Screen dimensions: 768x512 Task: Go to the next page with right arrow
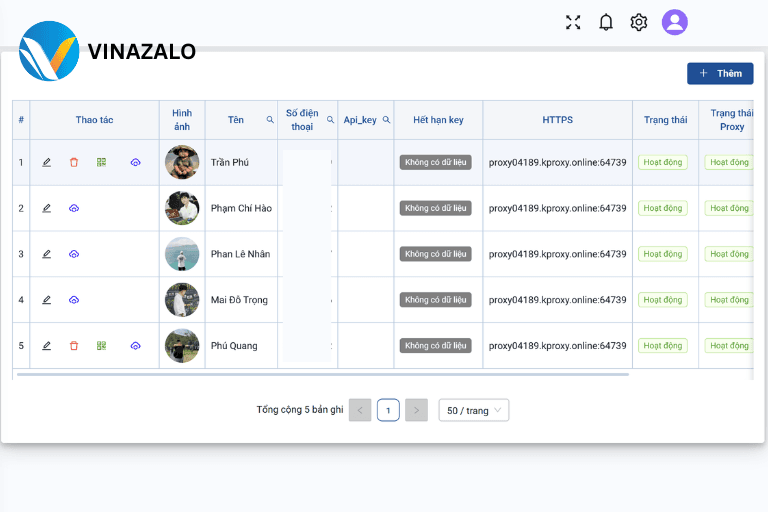click(x=416, y=410)
